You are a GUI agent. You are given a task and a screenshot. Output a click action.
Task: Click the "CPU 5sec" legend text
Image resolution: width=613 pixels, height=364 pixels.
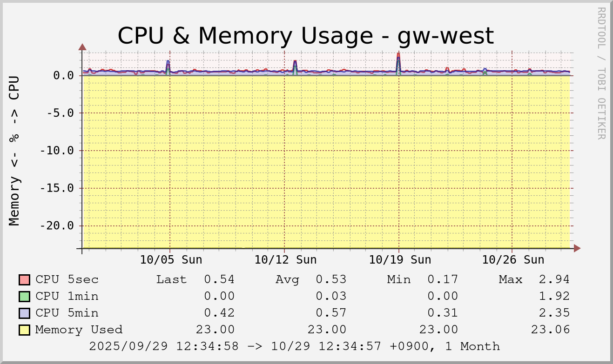click(67, 280)
